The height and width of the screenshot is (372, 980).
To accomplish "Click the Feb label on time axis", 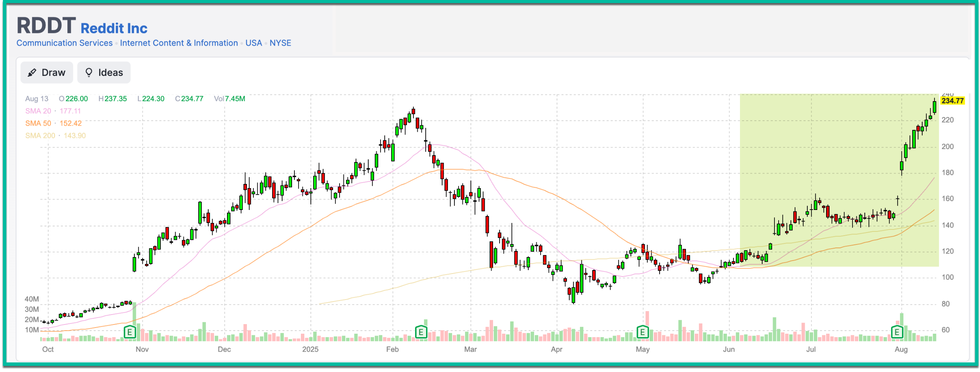I will pos(392,349).
